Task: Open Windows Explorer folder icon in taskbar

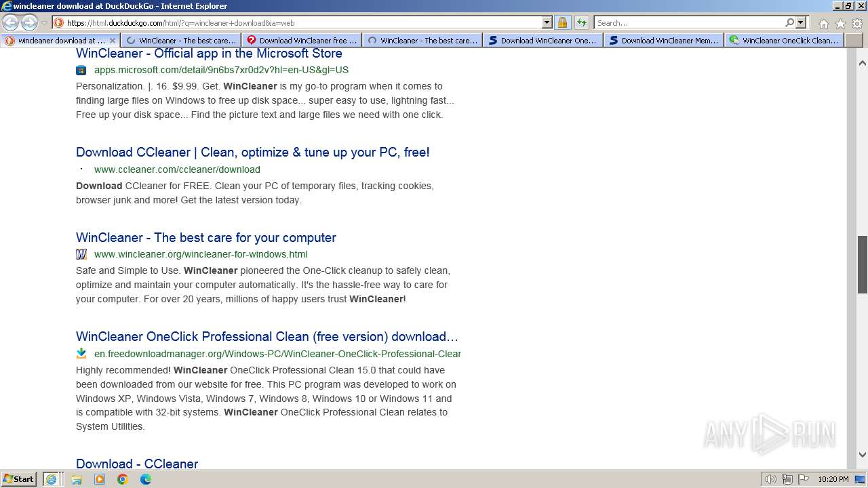Action: [77, 479]
